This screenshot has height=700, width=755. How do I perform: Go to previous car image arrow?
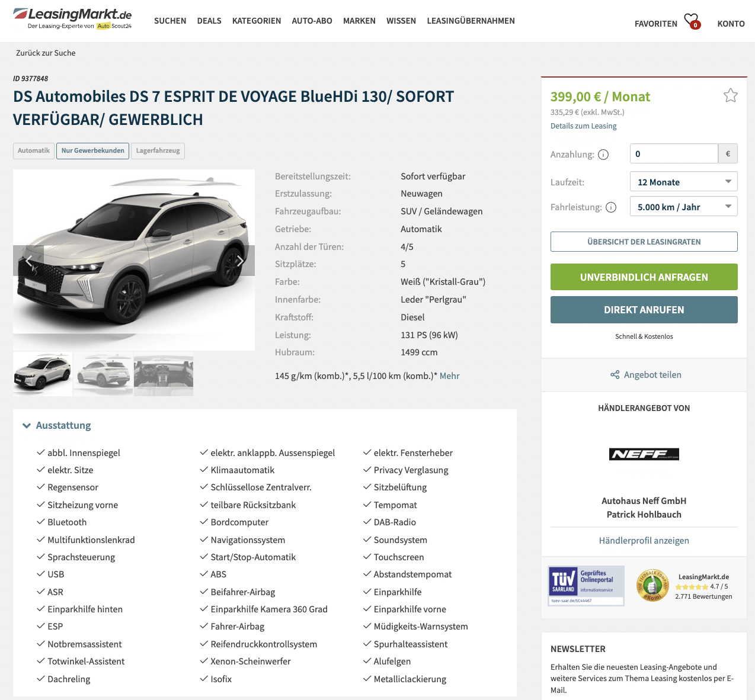tap(28, 261)
